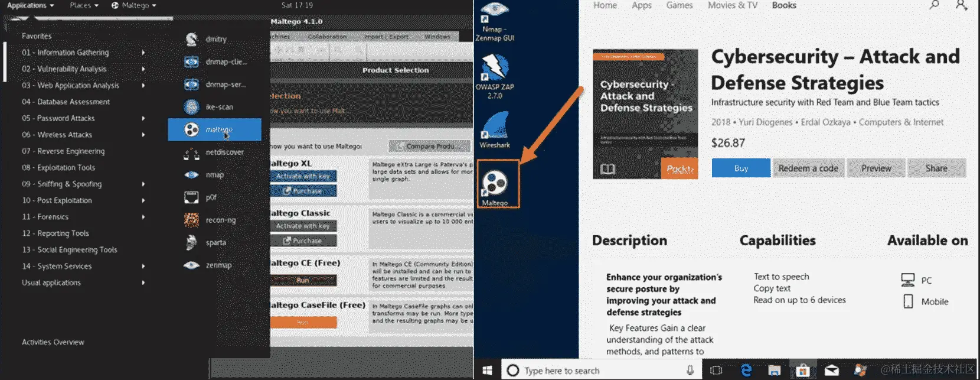
Task: Open the Applications menu in top bar
Action: [30, 5]
